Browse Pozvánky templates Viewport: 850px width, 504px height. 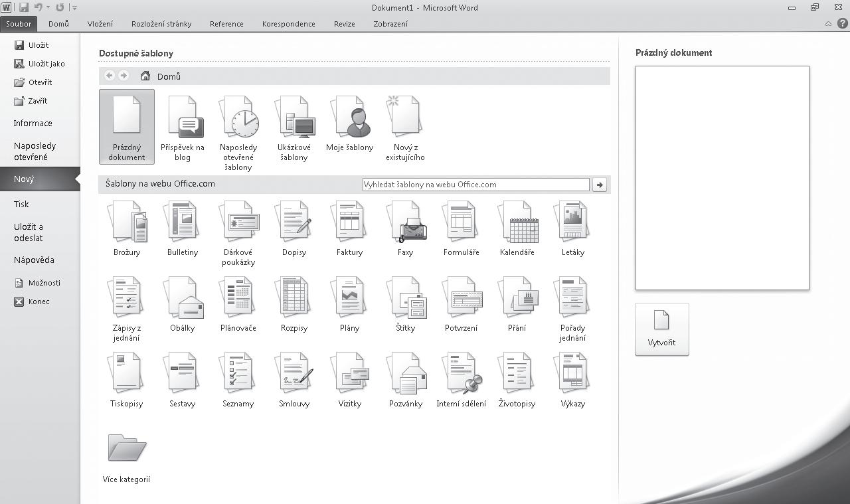406,380
